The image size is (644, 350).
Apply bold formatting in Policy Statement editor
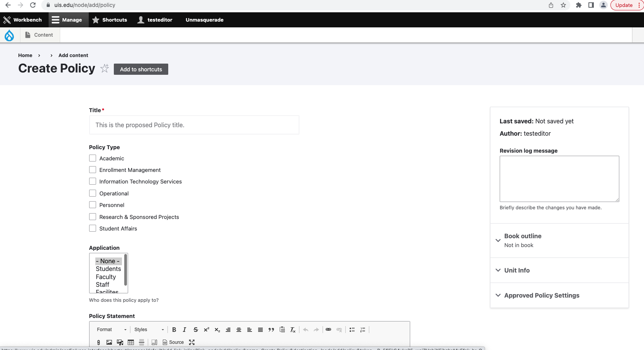(x=174, y=330)
